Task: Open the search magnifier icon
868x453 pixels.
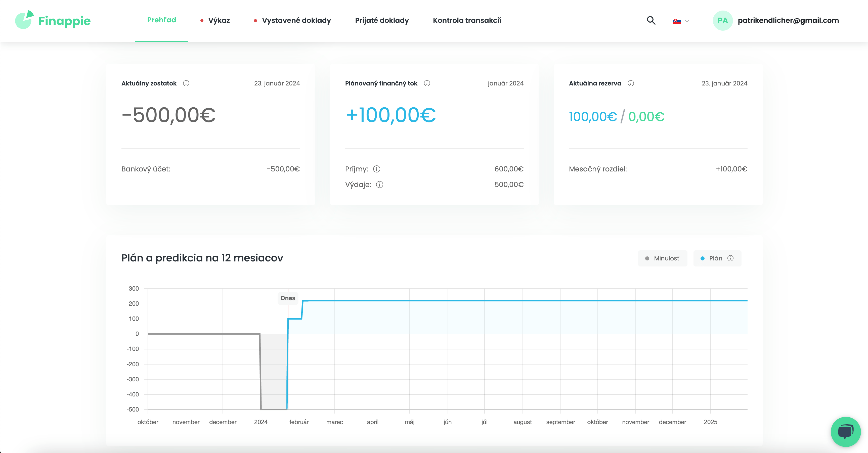Action: 651,21
